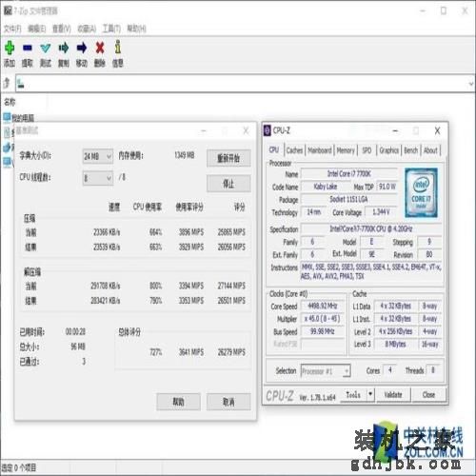Click the Cancel (取消) button in benchmark dialog
This screenshot has width=476, height=476.
coord(228,402)
